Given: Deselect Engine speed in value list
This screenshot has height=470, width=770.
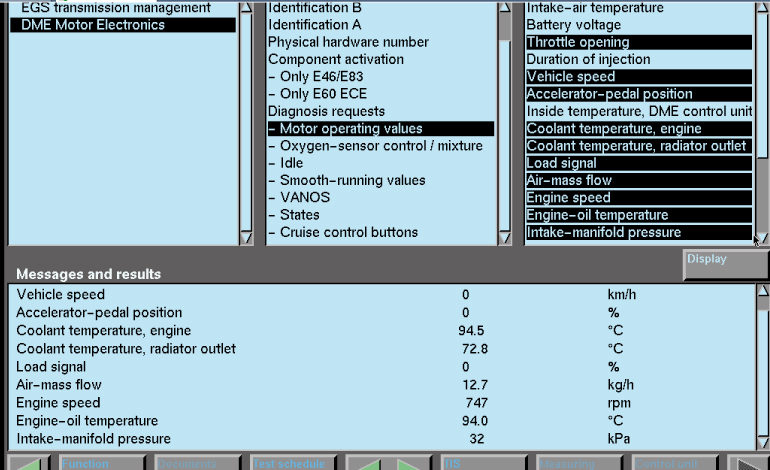Looking at the screenshot, I should point(639,197).
